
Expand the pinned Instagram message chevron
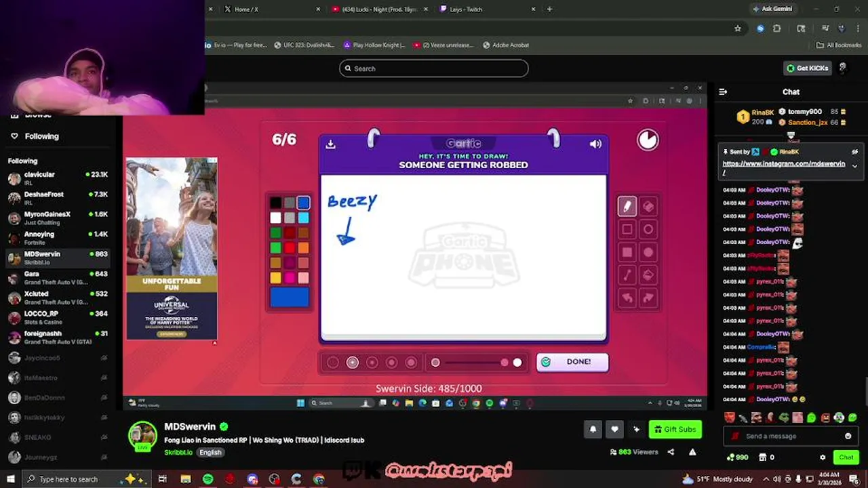tap(854, 165)
